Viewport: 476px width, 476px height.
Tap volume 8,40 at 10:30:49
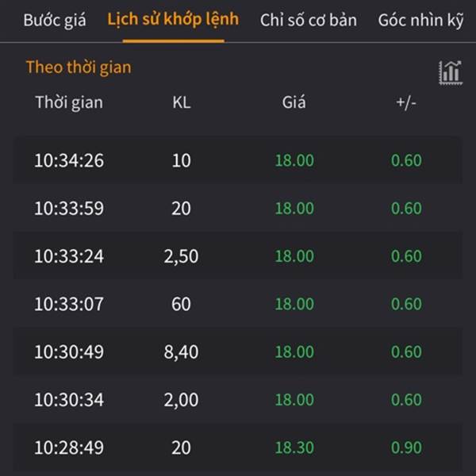tap(181, 351)
